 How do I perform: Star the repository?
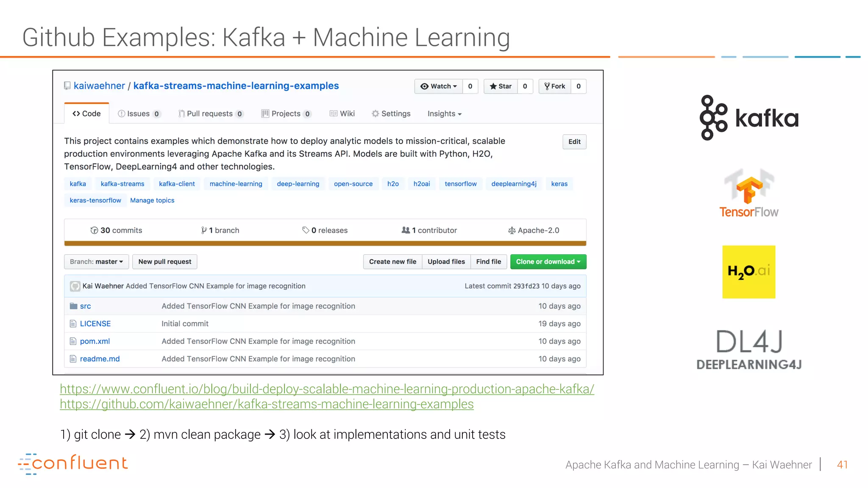tap(501, 86)
